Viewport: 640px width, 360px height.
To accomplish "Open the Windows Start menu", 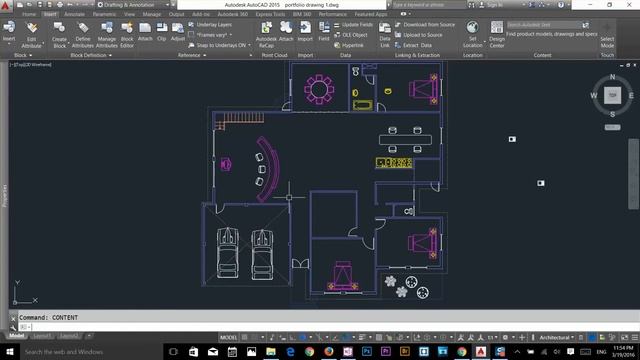I will [x=10, y=351].
